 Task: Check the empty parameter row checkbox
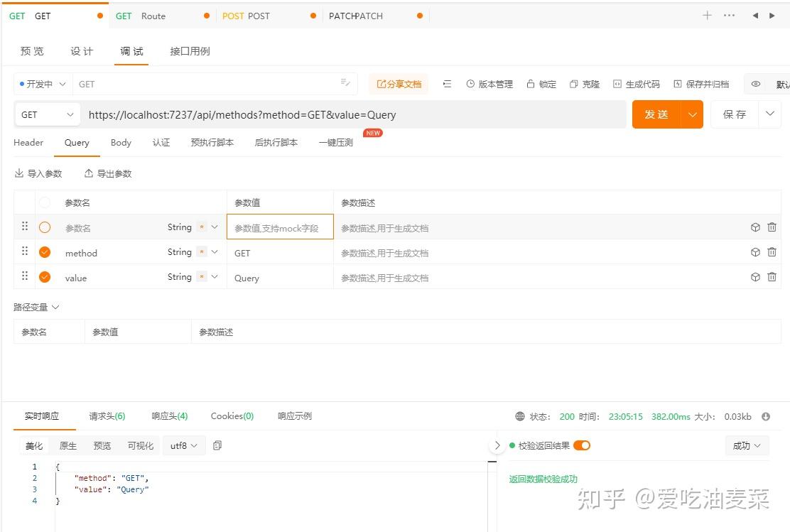click(x=45, y=227)
